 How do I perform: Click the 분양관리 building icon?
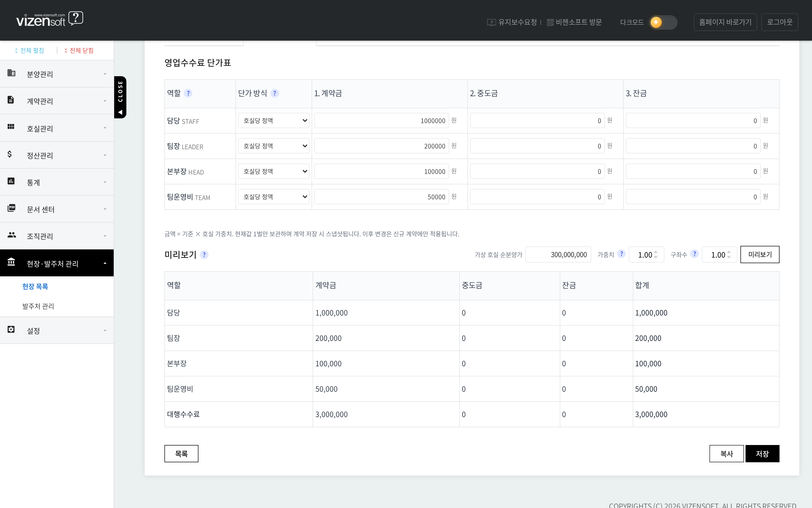pos(11,73)
